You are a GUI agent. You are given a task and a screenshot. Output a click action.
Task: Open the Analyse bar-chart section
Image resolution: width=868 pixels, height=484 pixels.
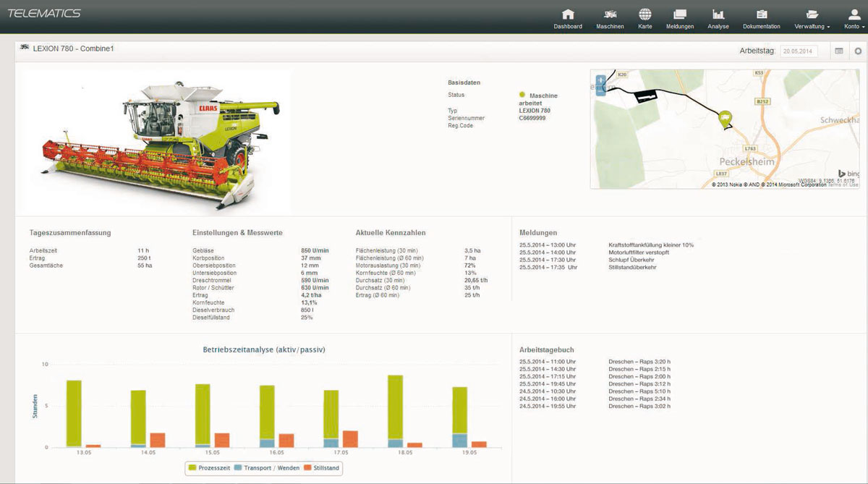pos(718,19)
